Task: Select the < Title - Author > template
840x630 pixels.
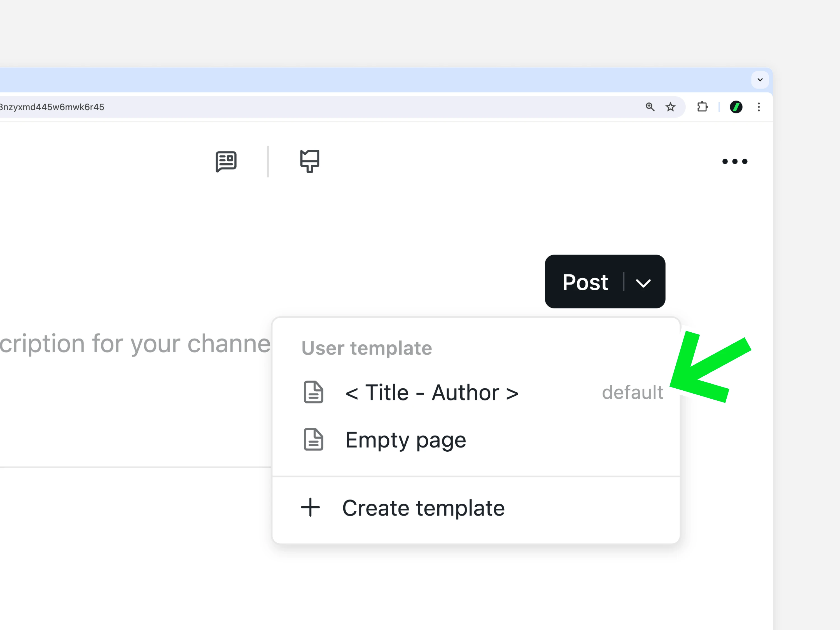Action: coord(476,392)
